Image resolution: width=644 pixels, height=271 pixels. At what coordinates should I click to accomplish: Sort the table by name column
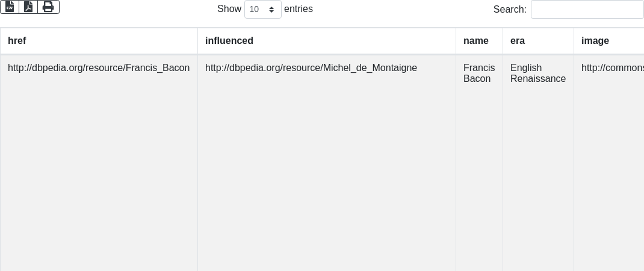(476, 41)
